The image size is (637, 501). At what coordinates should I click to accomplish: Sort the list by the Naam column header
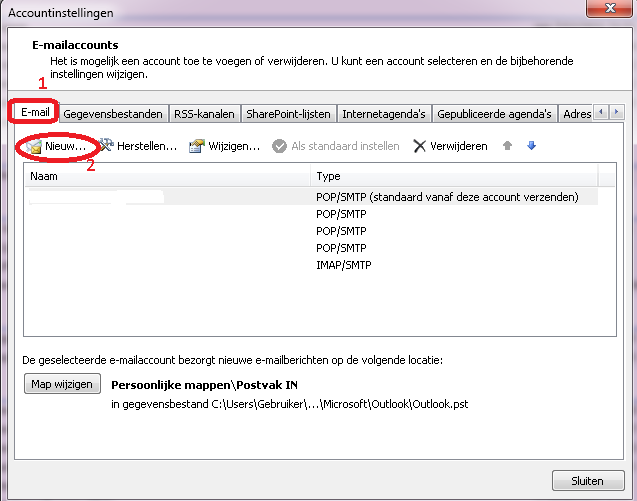pyautogui.click(x=167, y=176)
